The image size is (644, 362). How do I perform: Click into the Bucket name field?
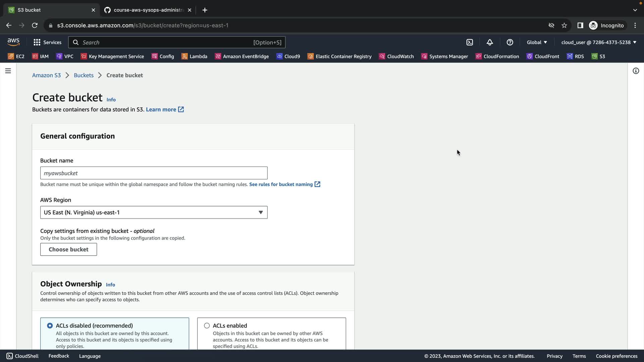(x=154, y=173)
